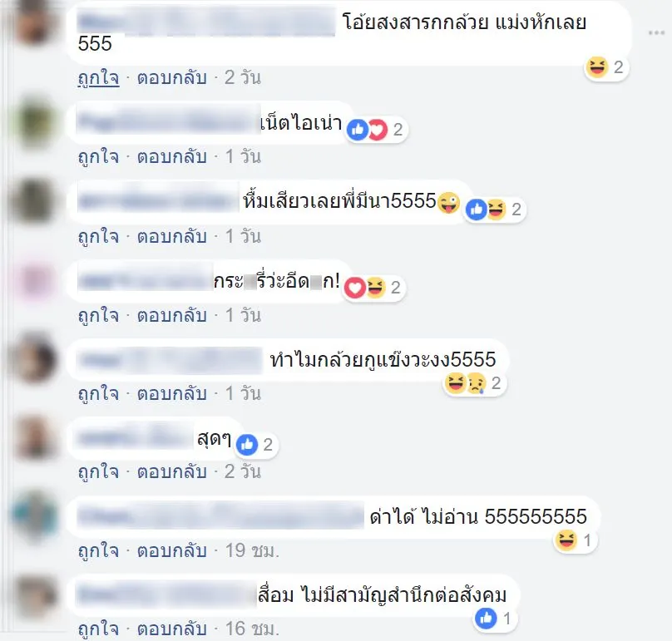Click ตอบกลับ under the ด่าได้ ไม่อ่าน comment
Viewport: 672px width, 641px height.
coord(172,551)
